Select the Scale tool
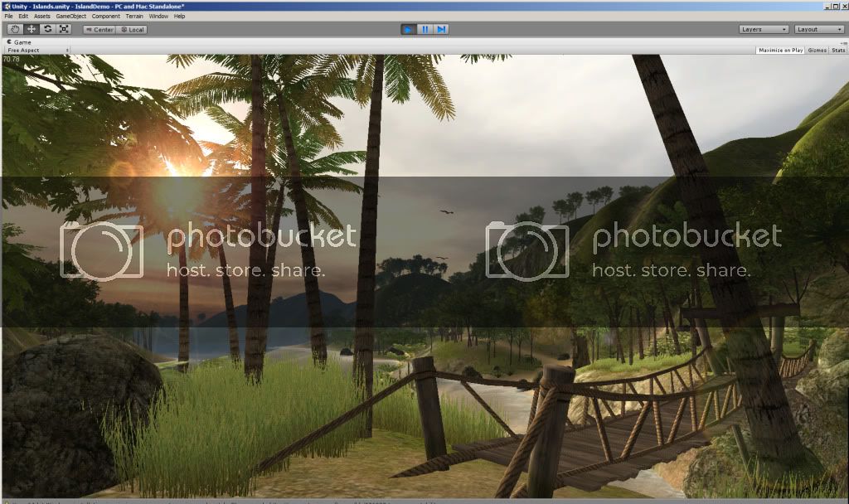Viewport: 849px width, 504px height. coord(64,29)
